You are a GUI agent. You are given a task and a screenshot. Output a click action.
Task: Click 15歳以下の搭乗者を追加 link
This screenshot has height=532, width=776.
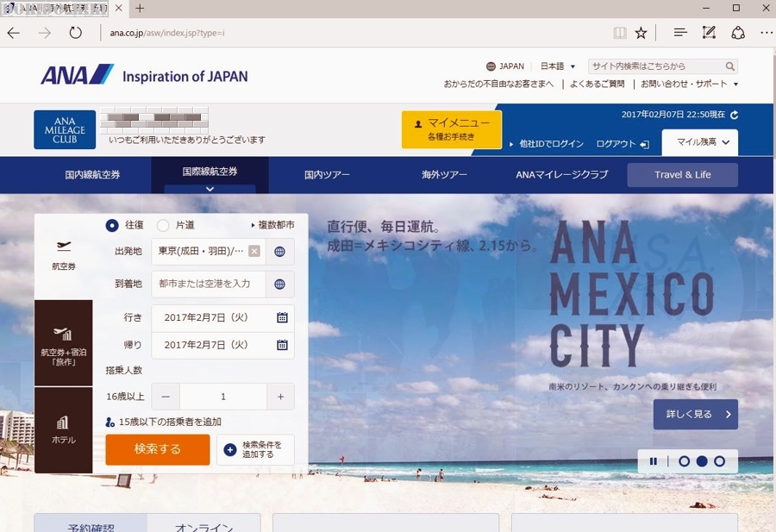pyautogui.click(x=163, y=422)
